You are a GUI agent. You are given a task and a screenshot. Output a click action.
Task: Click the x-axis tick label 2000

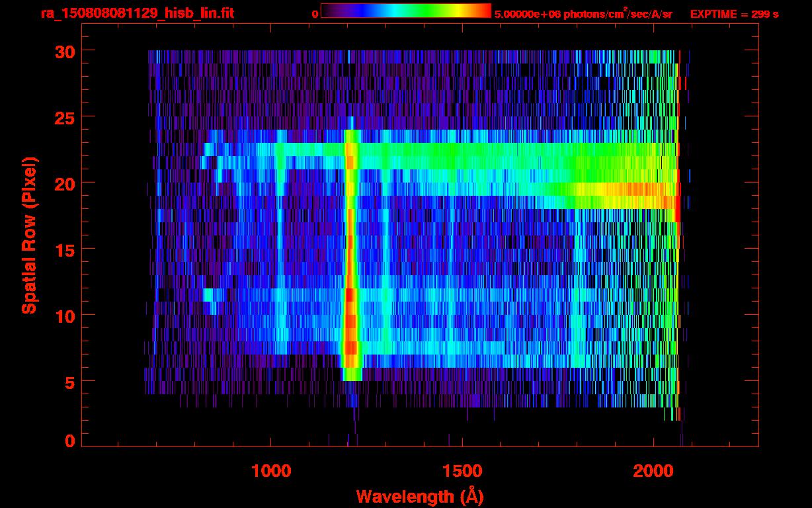(653, 470)
